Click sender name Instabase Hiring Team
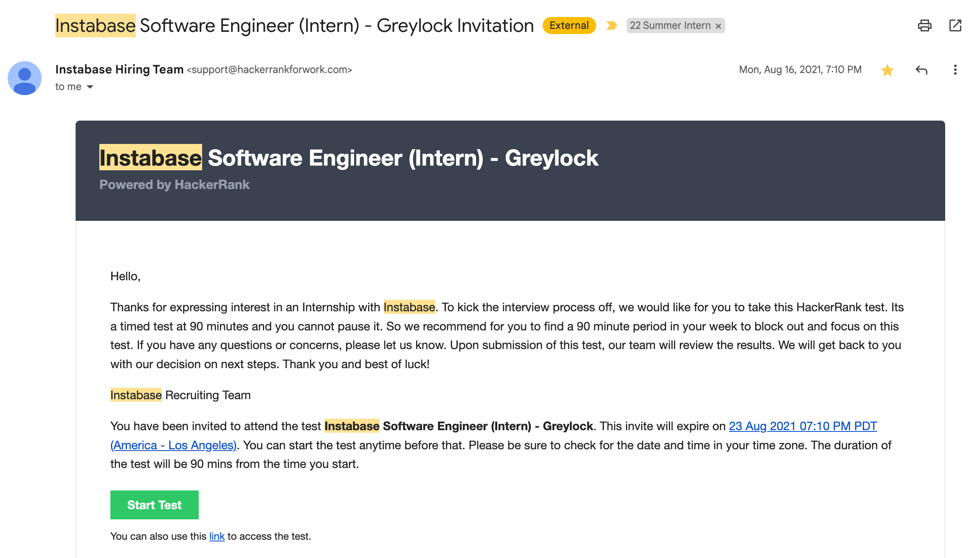 coord(119,69)
